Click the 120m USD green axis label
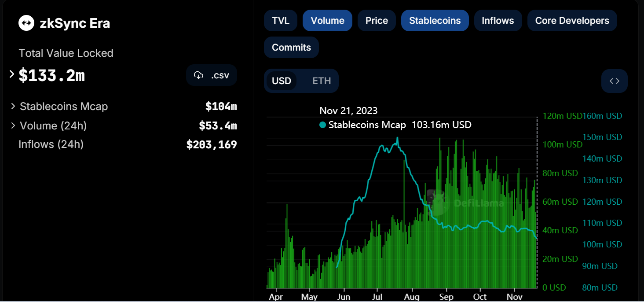This screenshot has height=302, width=644. click(563, 116)
